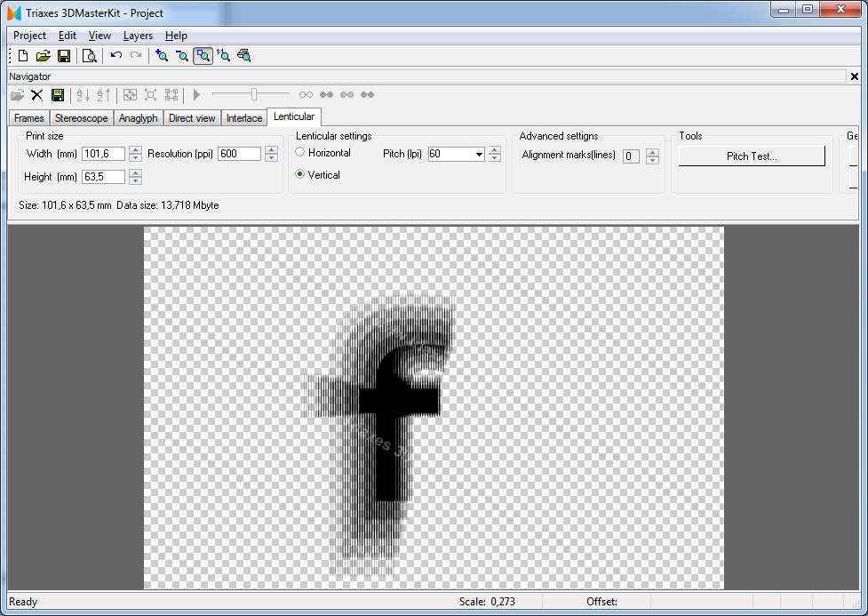This screenshot has height=616, width=868.
Task: Increase Resolution (ppi) with the up spinner
Action: tap(271, 150)
